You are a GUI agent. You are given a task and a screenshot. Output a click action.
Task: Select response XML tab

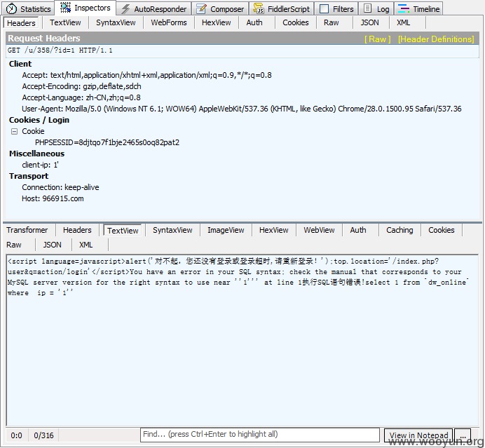[x=86, y=245]
